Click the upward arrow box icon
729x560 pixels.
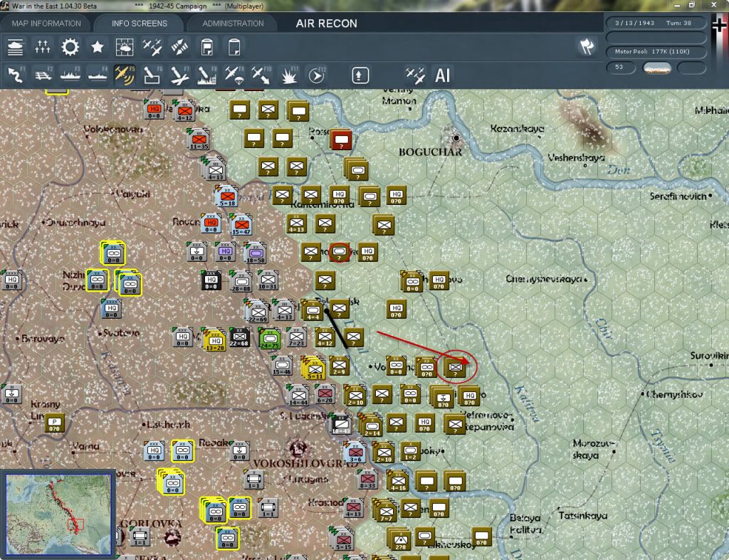[360, 75]
